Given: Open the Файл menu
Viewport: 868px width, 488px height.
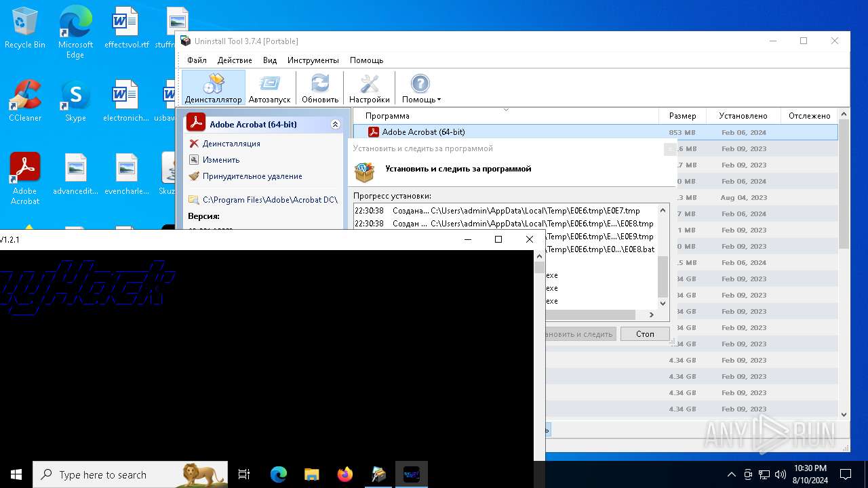Looking at the screenshot, I should pyautogui.click(x=197, y=60).
